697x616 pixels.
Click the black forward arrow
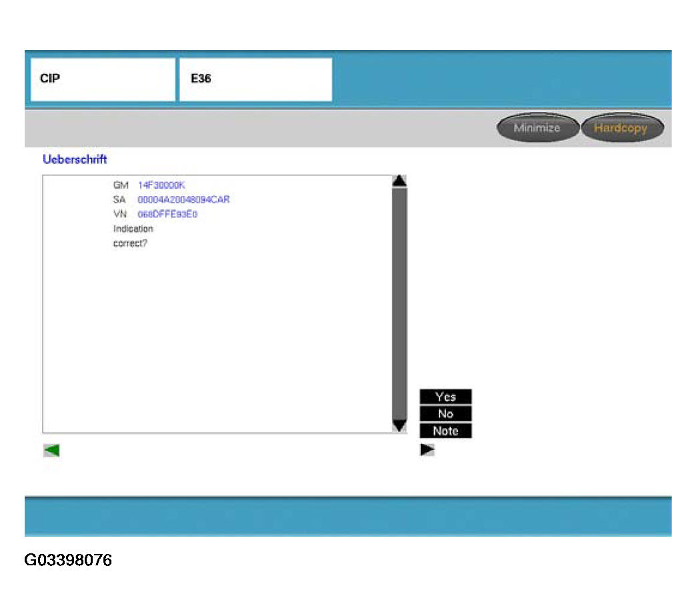[x=427, y=450]
